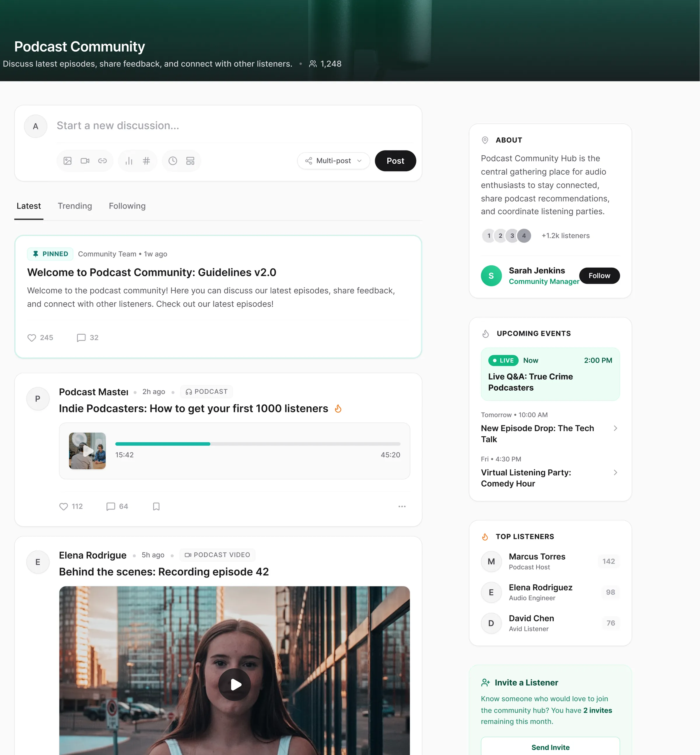This screenshot has height=755, width=700.
Task: Open David Chen in Top Listeners
Action: point(550,623)
